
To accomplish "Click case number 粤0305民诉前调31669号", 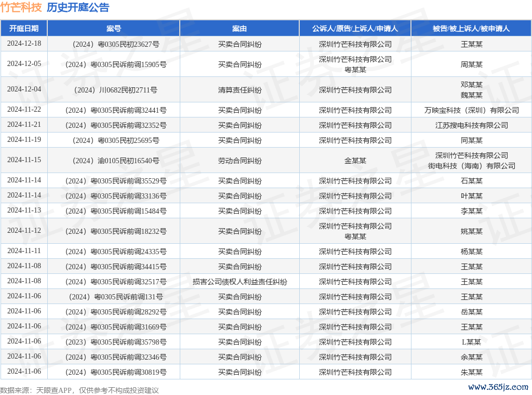I will [116, 327].
